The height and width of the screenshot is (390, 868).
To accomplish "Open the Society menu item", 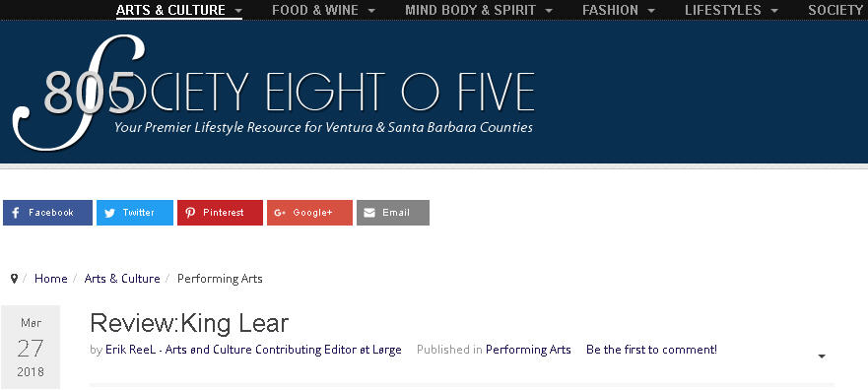I will coord(837,10).
